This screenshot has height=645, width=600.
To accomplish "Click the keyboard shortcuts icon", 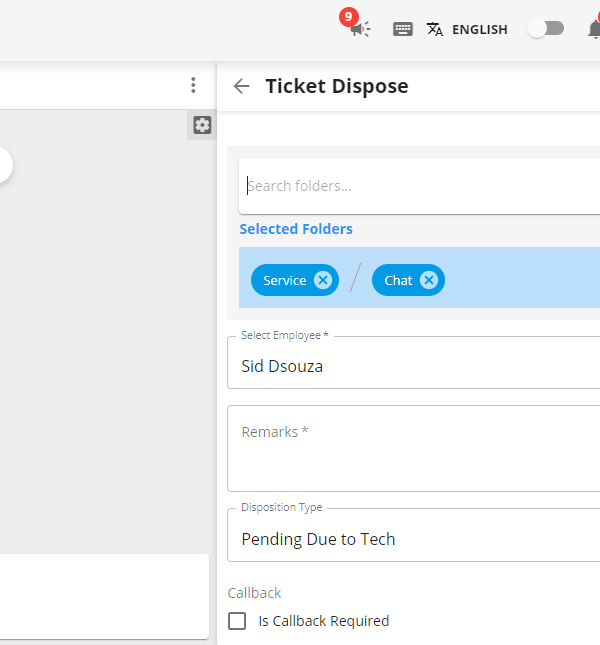I will [x=403, y=29].
